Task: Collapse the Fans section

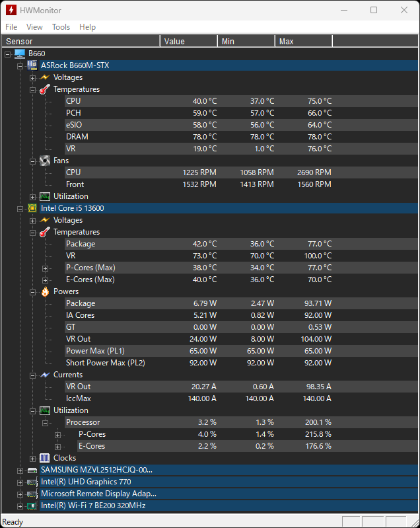Action: point(32,161)
